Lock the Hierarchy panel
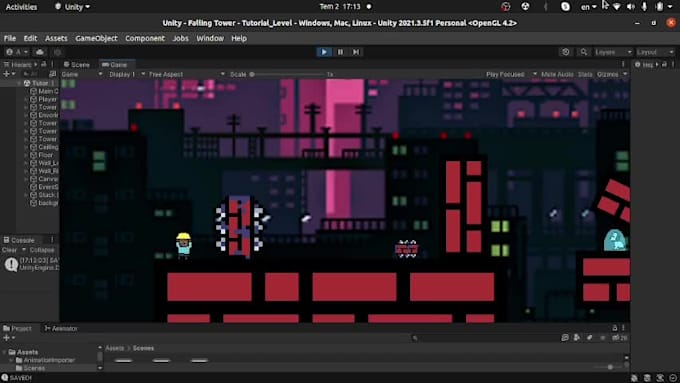680x383 pixels. coord(44,65)
